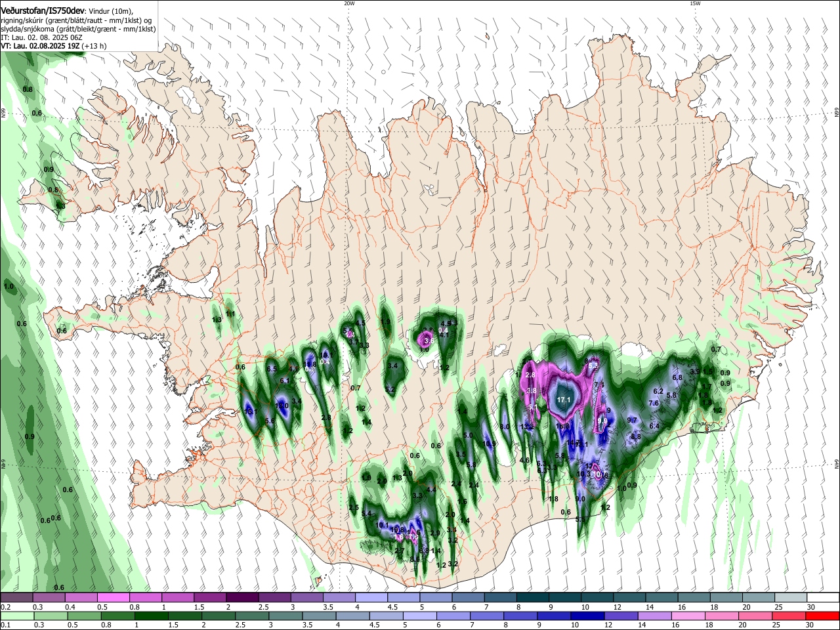
Task: Click the 10.3 precipitation value
Action: pos(584,474)
